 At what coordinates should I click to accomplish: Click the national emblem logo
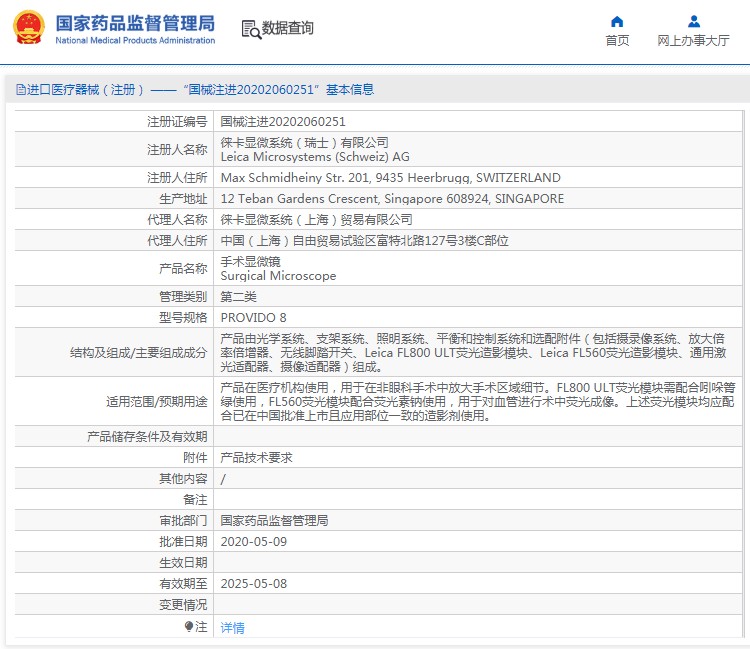click(x=29, y=28)
